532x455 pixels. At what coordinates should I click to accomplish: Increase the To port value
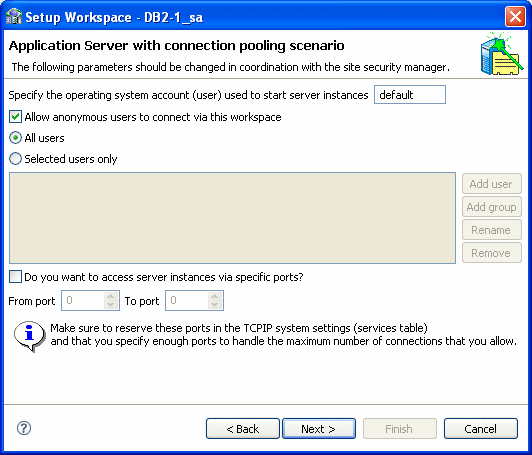click(x=214, y=297)
